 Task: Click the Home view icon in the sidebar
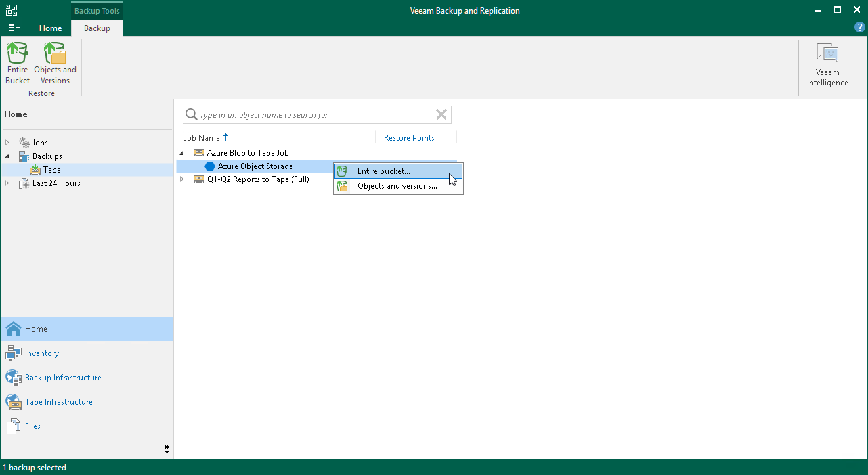coord(35,328)
